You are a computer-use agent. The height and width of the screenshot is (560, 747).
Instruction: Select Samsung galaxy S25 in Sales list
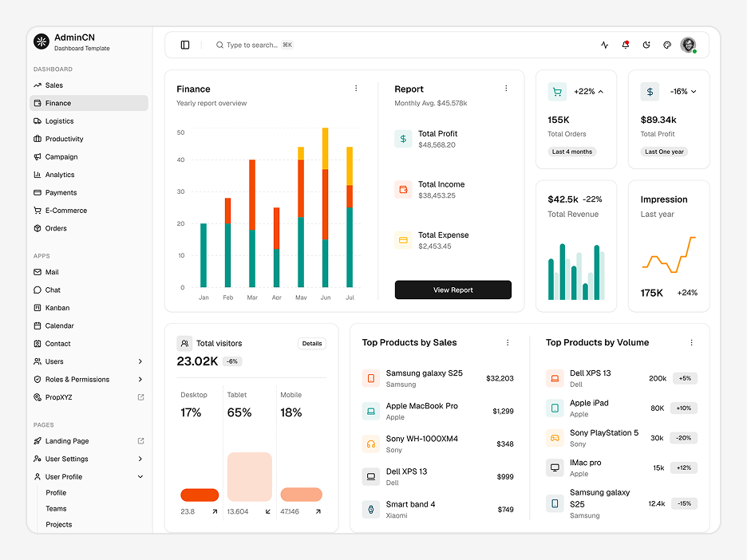pos(438,379)
